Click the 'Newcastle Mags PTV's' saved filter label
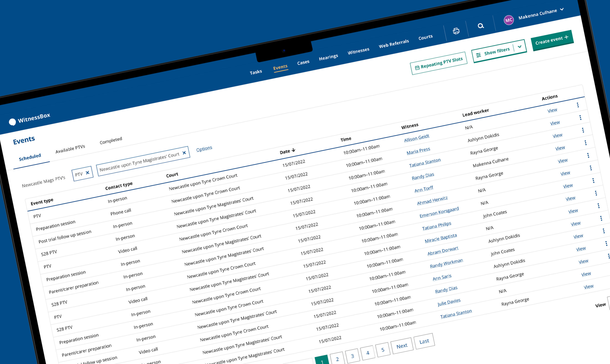The width and height of the screenshot is (610, 364). point(43,182)
